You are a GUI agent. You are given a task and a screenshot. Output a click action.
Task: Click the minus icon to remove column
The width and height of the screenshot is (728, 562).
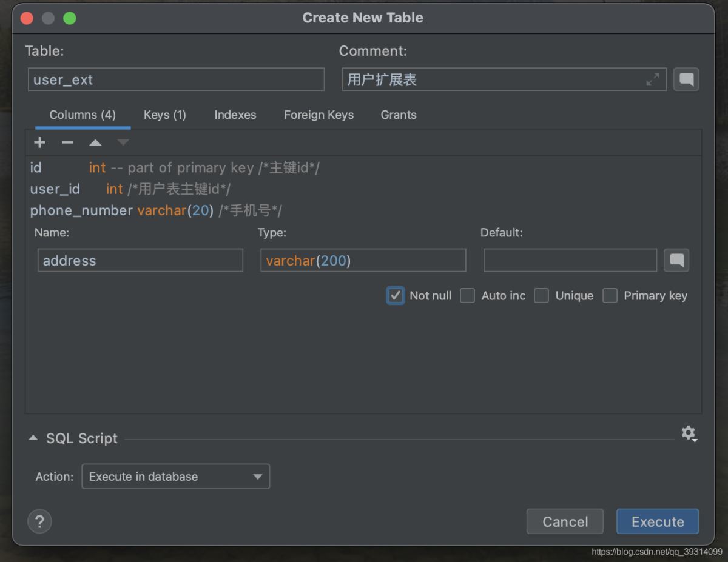[x=67, y=142]
